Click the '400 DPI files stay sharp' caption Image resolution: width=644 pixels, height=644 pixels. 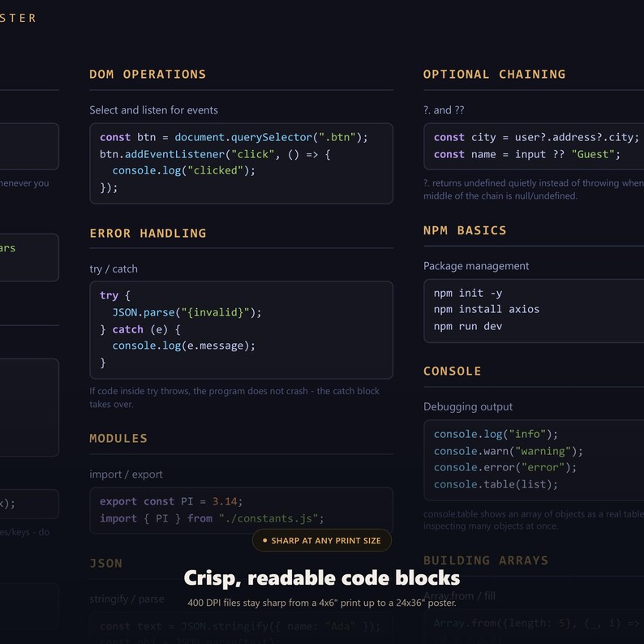click(321, 603)
